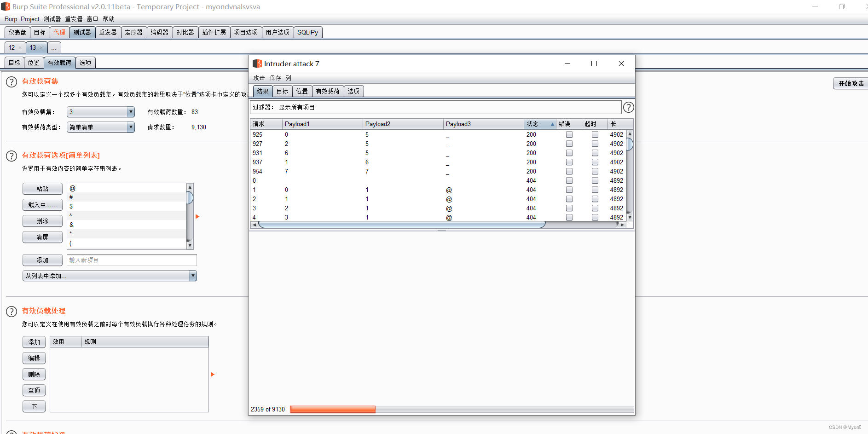The height and width of the screenshot is (434, 868).
Task: Click results table scroll down arrow
Action: pos(630,217)
